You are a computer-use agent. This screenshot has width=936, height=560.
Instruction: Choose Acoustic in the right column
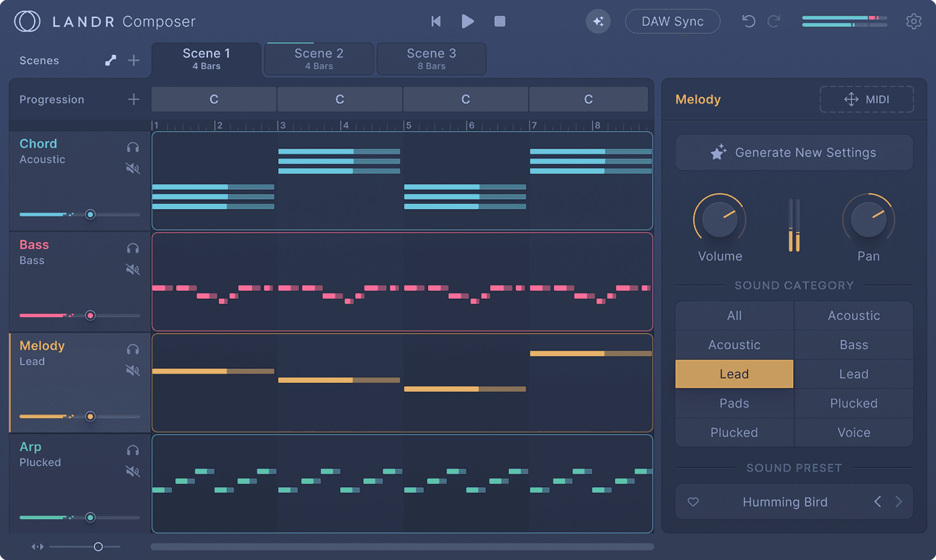coord(854,315)
